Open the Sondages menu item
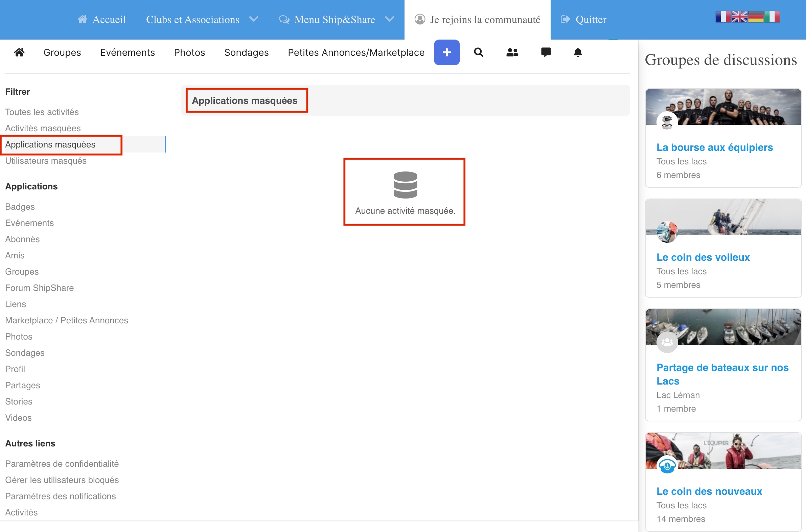Viewport: 807px width, 532px height. tap(246, 52)
